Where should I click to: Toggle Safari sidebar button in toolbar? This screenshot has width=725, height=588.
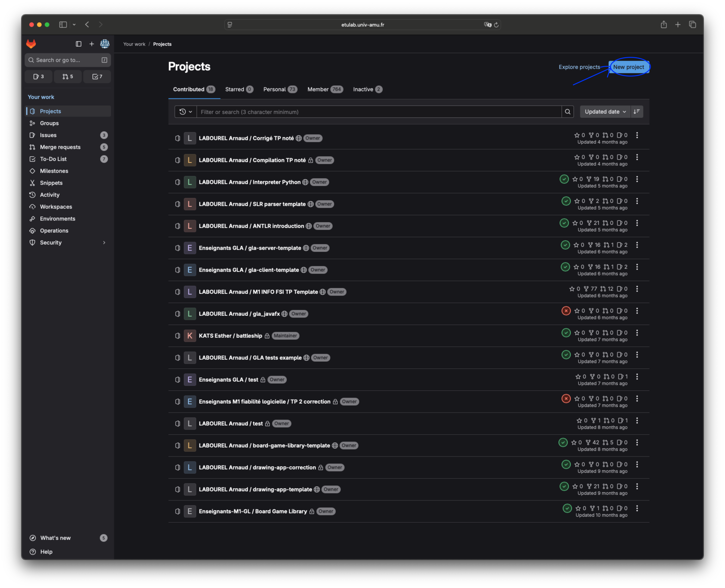pos(63,25)
